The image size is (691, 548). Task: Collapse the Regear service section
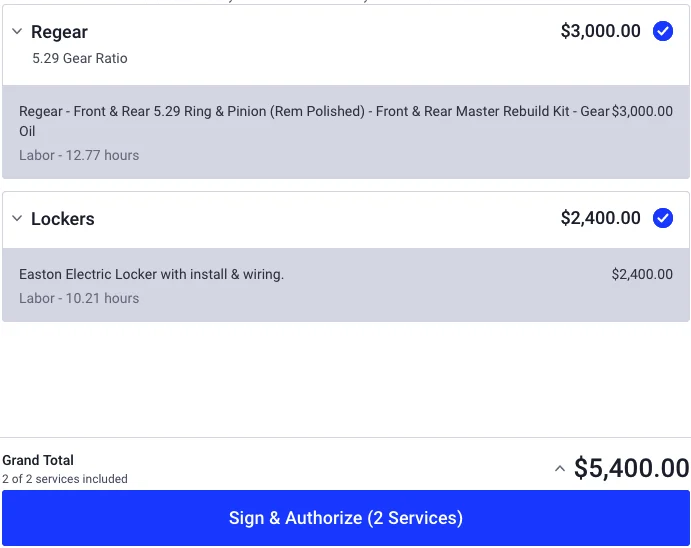[17, 31]
